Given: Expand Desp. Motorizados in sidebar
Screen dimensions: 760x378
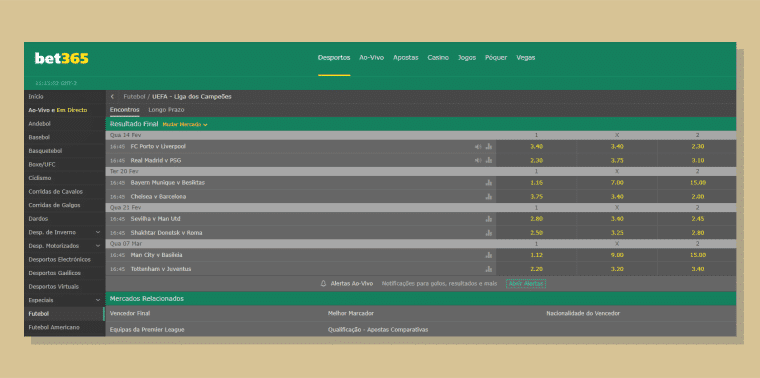Looking at the screenshot, I should [98, 246].
